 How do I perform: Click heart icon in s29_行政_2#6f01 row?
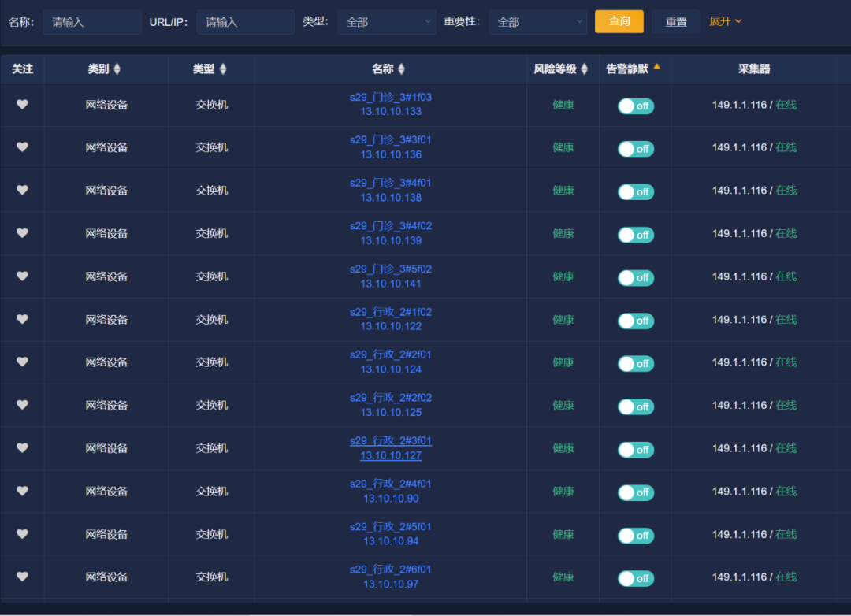[x=22, y=577]
